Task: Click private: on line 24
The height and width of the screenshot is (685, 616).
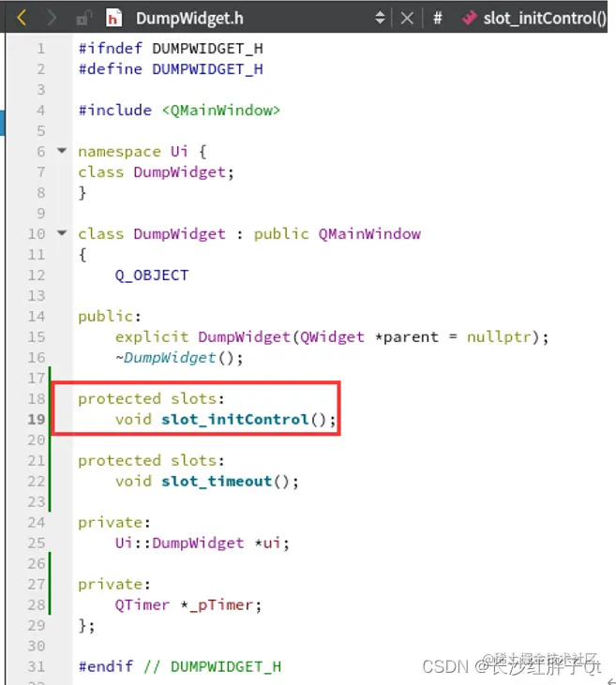Action: click(114, 522)
